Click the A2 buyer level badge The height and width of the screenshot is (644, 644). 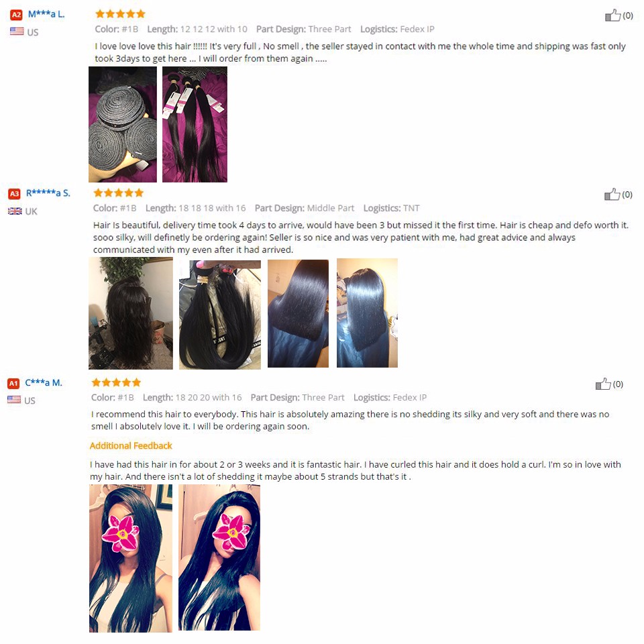tap(16, 15)
